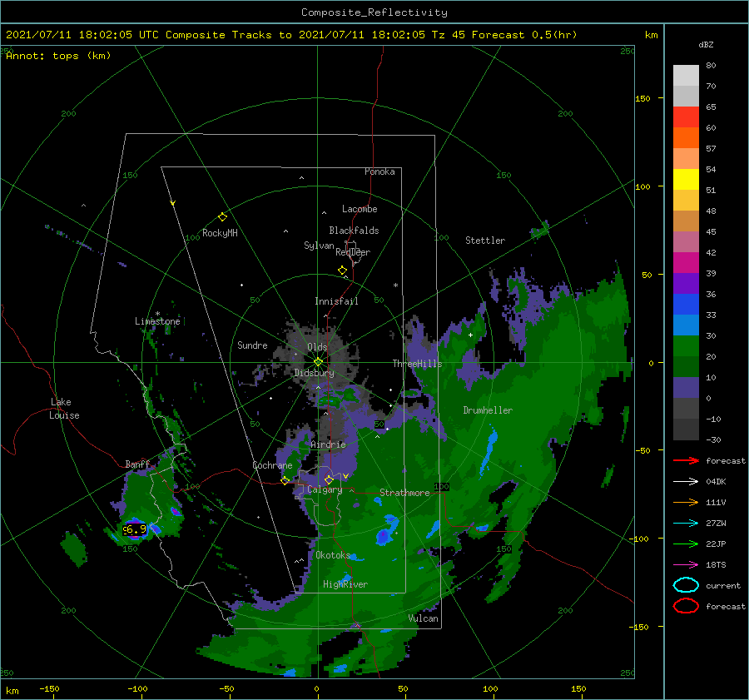
Task: Pick the dark gray -10 dBZ swatch
Action: click(x=686, y=429)
